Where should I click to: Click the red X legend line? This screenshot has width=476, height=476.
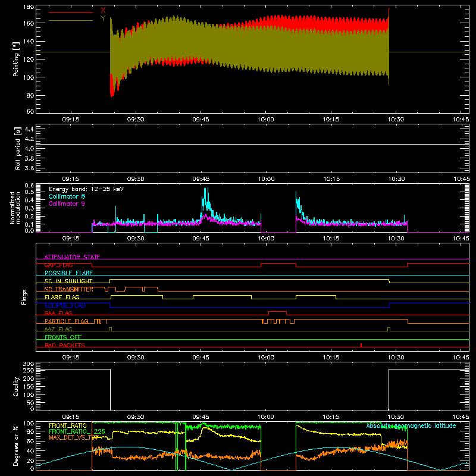[71, 12]
